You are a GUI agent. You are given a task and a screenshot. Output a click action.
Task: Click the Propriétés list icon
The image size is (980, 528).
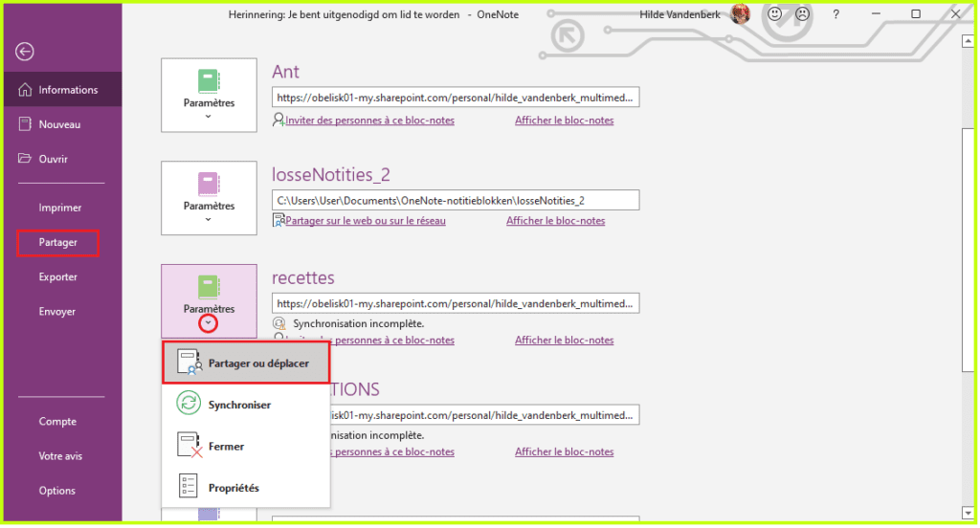(189, 486)
